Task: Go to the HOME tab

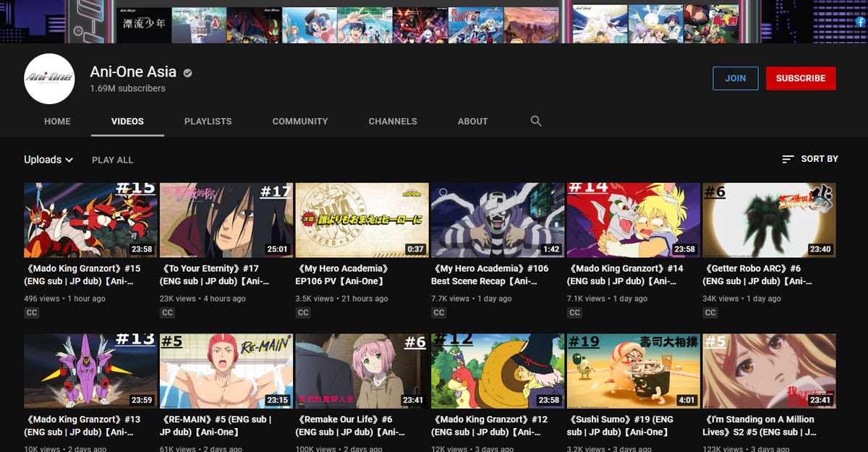Action: coord(57,121)
